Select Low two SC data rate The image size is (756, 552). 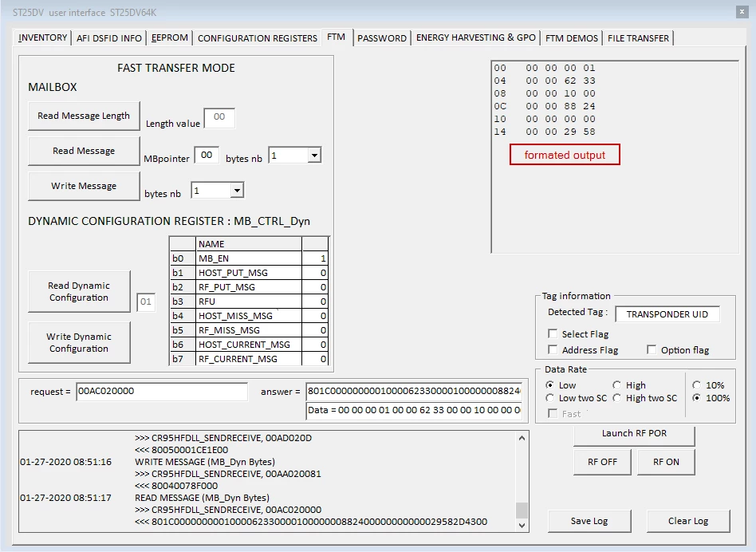(549, 398)
